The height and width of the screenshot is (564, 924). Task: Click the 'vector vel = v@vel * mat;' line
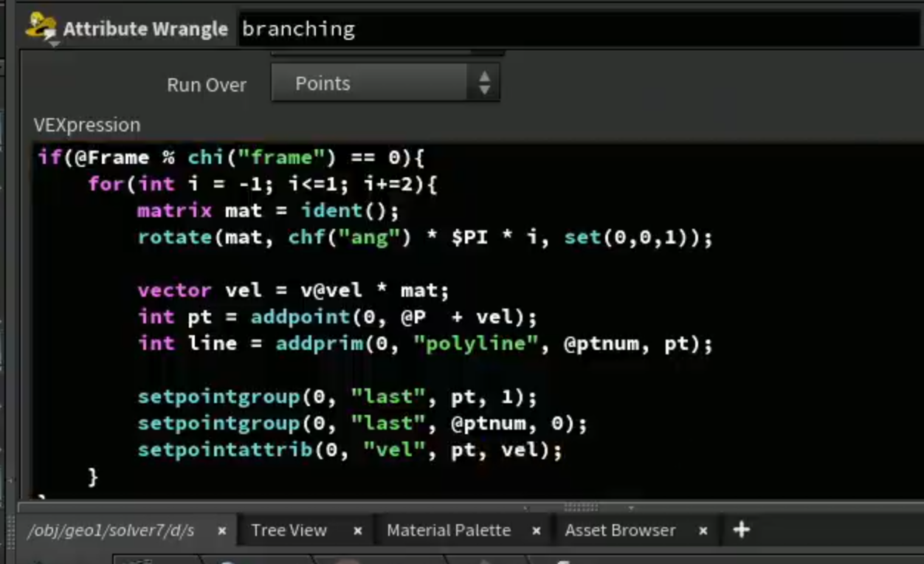293,291
